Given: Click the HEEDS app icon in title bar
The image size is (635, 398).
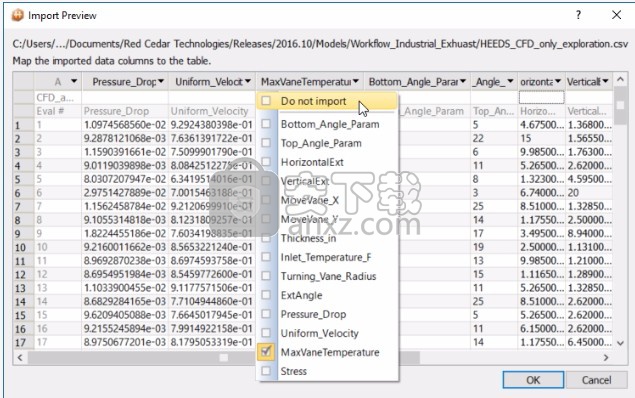Looking at the screenshot, I should click(17, 15).
